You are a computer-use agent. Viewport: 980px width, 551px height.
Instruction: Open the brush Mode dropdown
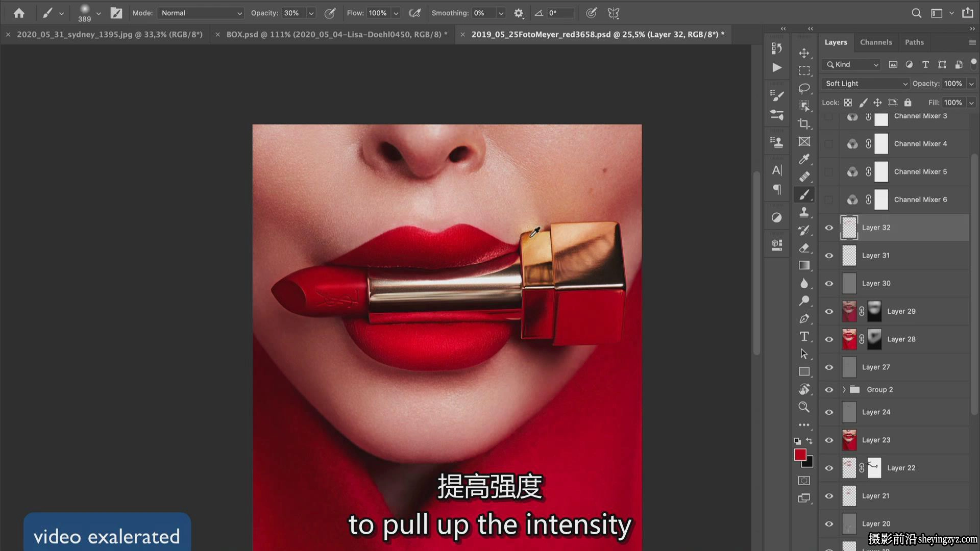201,13
